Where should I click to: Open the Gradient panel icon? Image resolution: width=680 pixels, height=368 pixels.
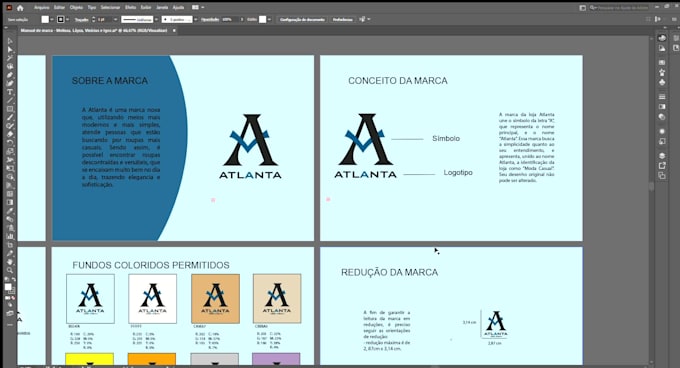pyautogui.click(x=662, y=107)
